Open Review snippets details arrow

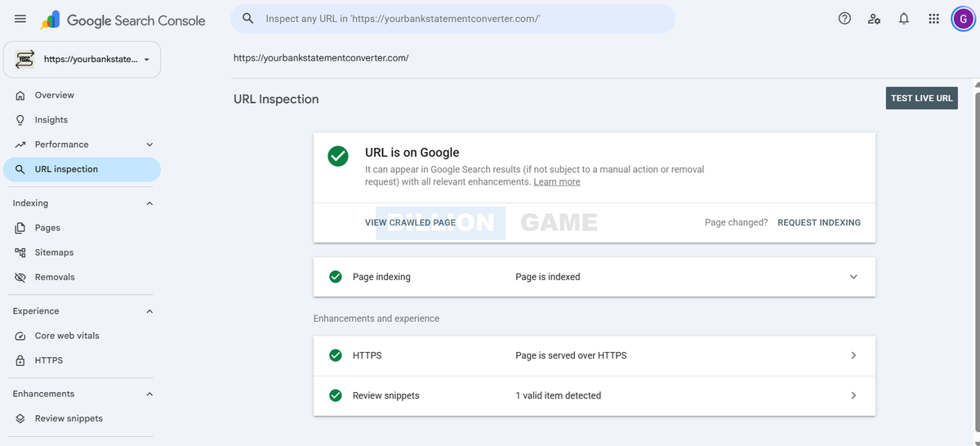[853, 395]
